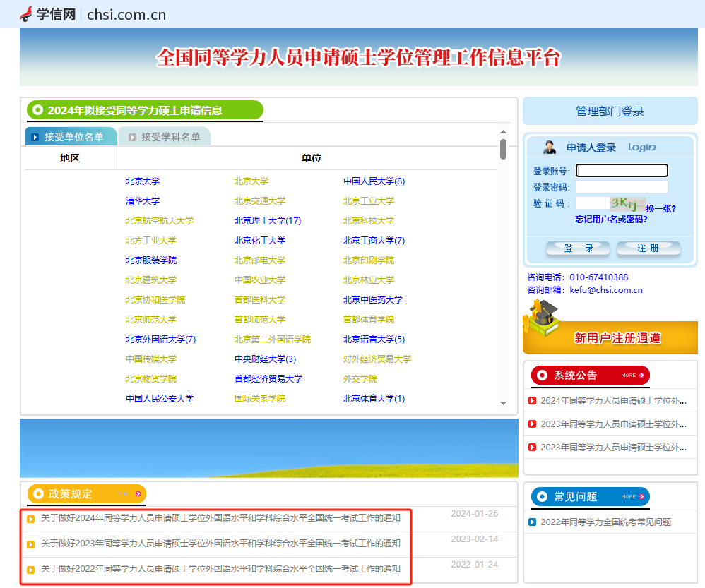Focus the 登录账号 input field
Viewport: 705px width, 588px height.
pyautogui.click(x=622, y=170)
